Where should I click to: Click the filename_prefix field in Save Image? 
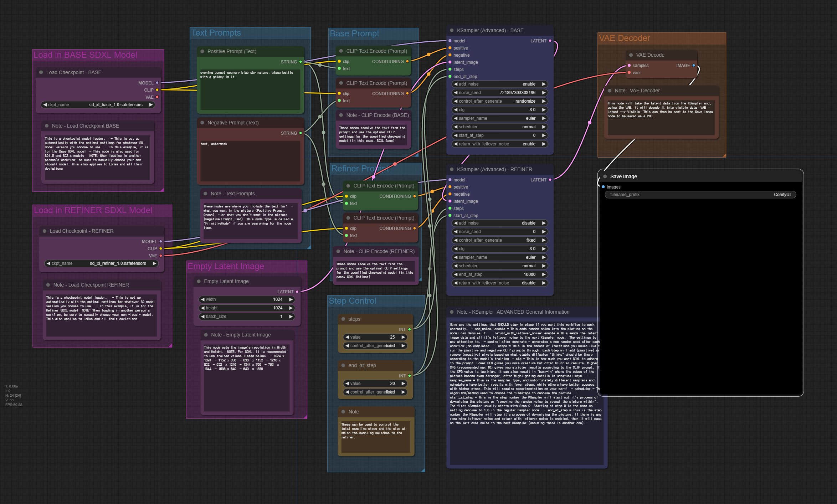click(x=700, y=195)
